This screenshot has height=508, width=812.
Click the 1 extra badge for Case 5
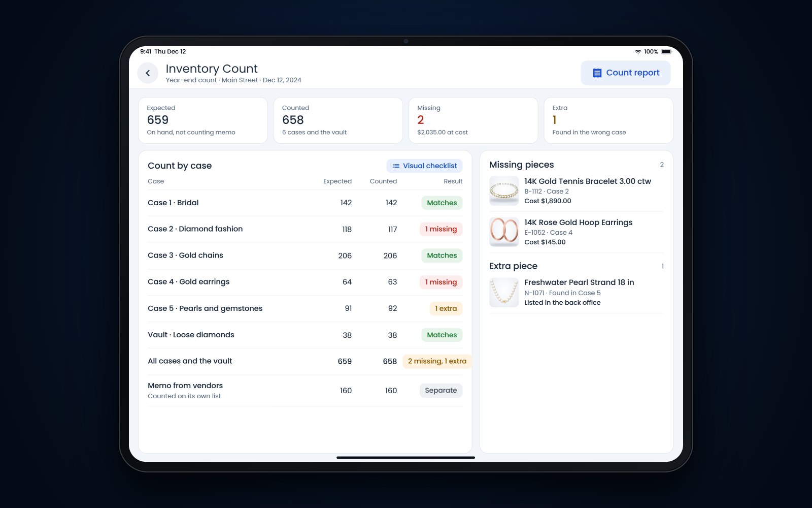pyautogui.click(x=446, y=308)
